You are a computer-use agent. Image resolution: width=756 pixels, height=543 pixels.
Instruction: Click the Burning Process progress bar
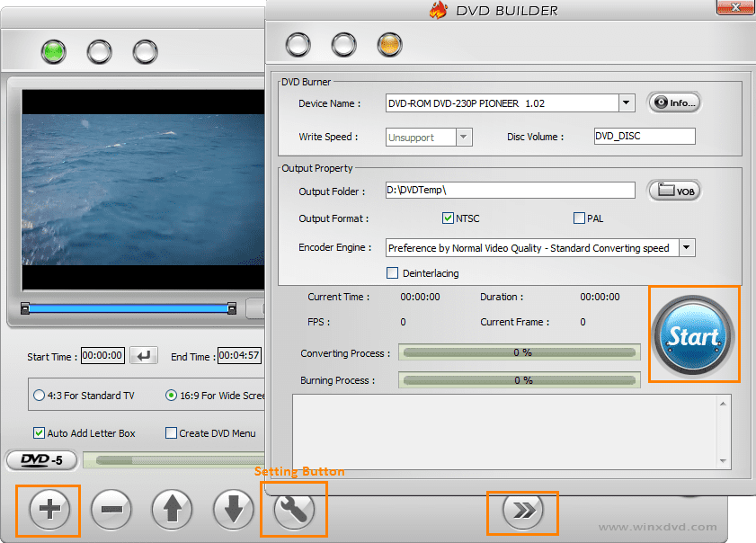tap(520, 380)
